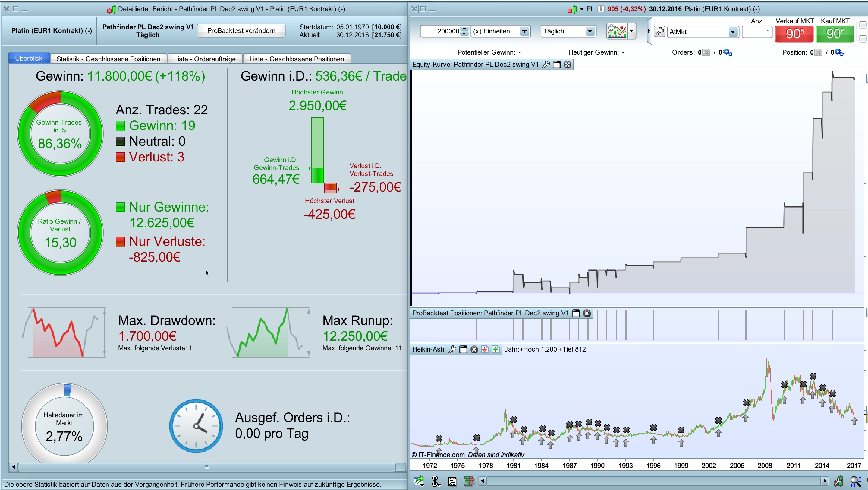Expand the Einheiten units dropdown
Screen dimensions: 868x490
point(524,31)
